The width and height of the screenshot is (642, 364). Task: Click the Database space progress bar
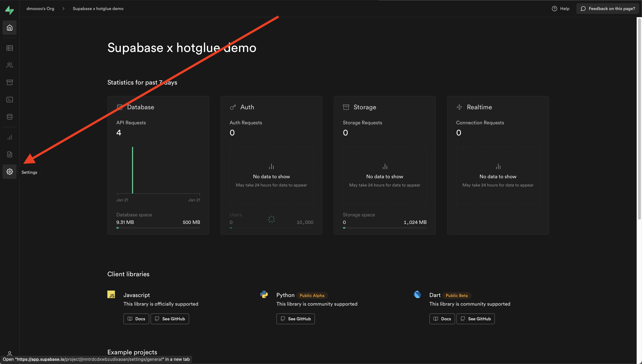point(158,228)
